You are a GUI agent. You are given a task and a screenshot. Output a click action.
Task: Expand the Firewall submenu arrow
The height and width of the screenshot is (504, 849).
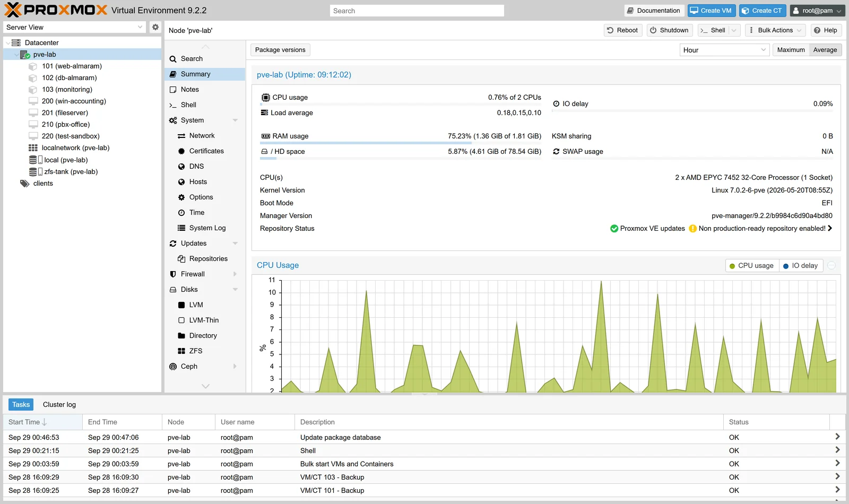click(235, 274)
